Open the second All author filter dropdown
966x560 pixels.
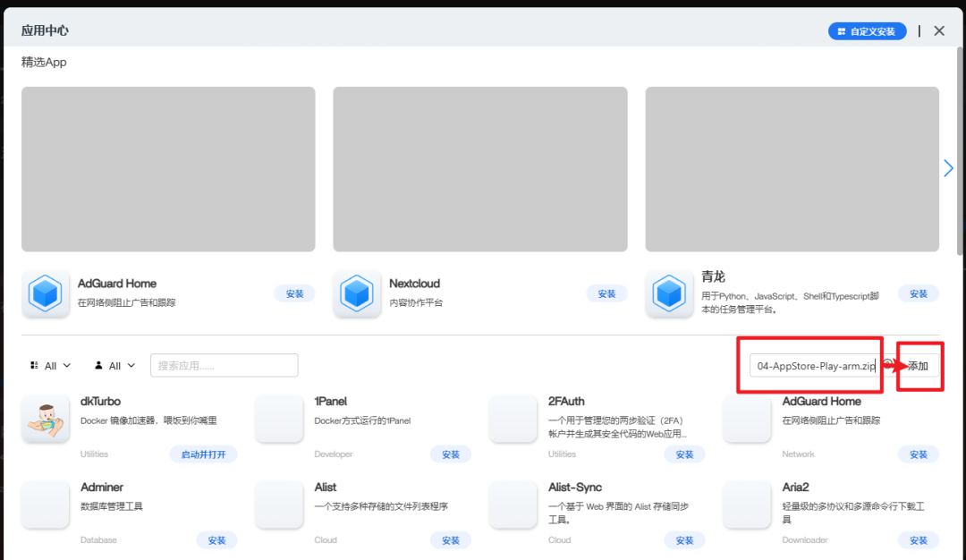(113, 365)
